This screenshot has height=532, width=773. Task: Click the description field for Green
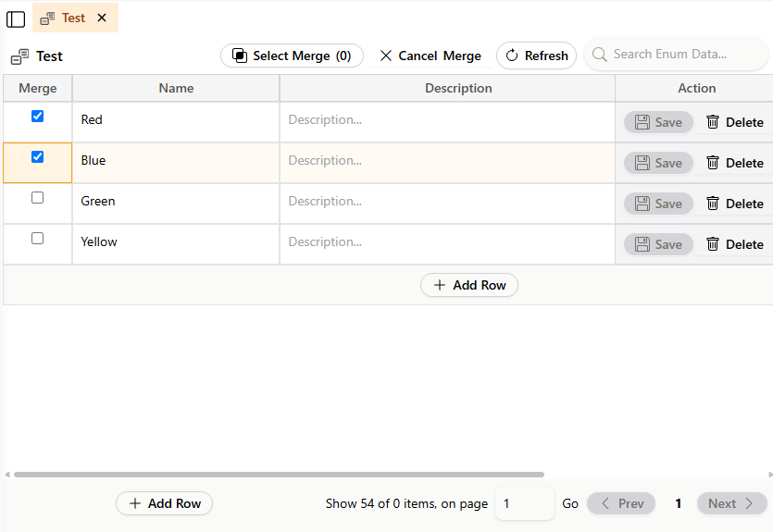pos(447,202)
